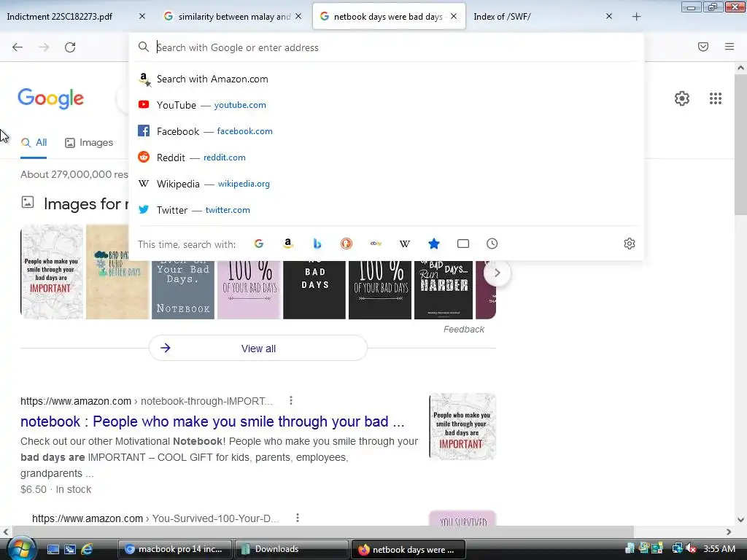The image size is (747, 560).
Task: Click View all images button
Action: click(x=258, y=349)
